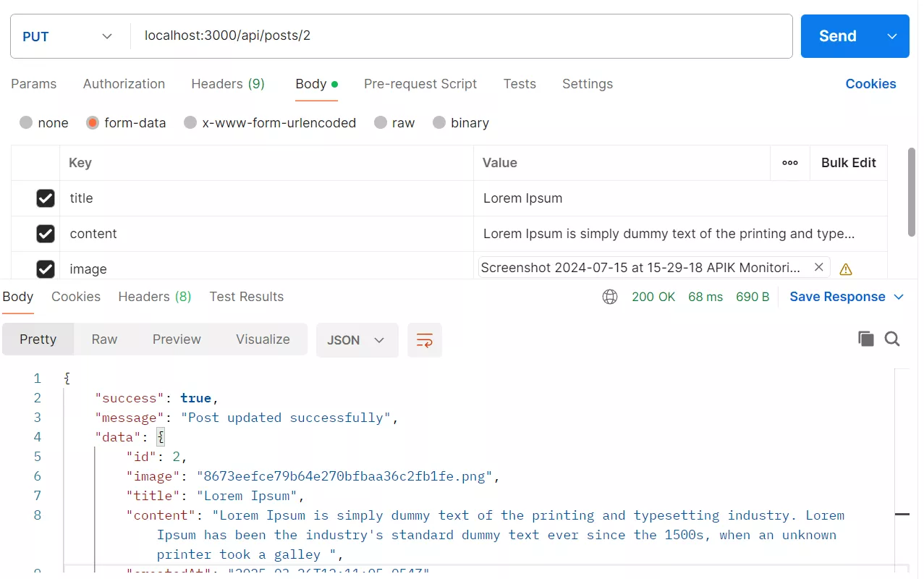This screenshot has height=579, width=924.
Task: Open the request Headers (9) tab
Action: click(228, 84)
